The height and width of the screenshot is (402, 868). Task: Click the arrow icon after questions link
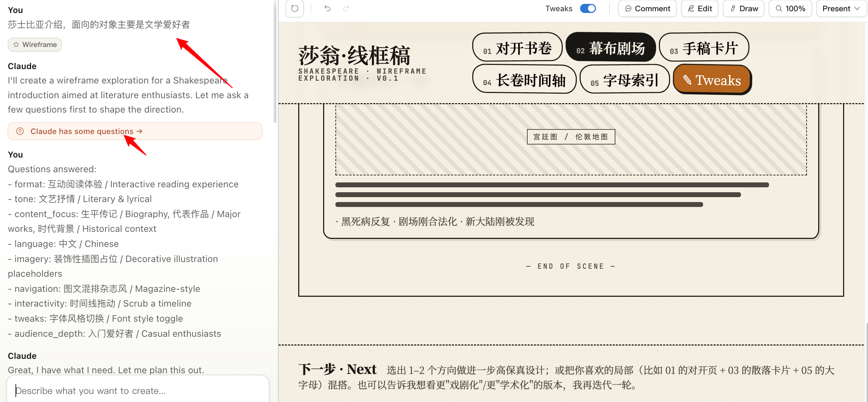[x=139, y=131]
